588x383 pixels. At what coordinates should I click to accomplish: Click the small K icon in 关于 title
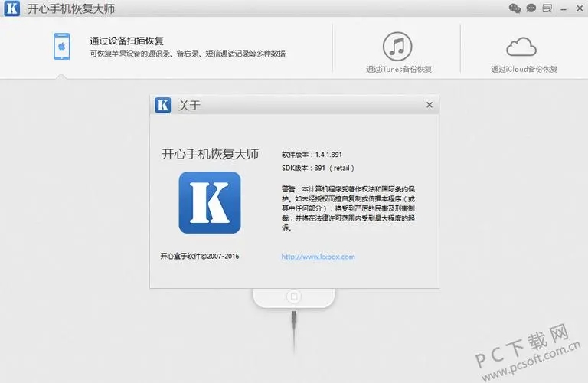point(163,105)
